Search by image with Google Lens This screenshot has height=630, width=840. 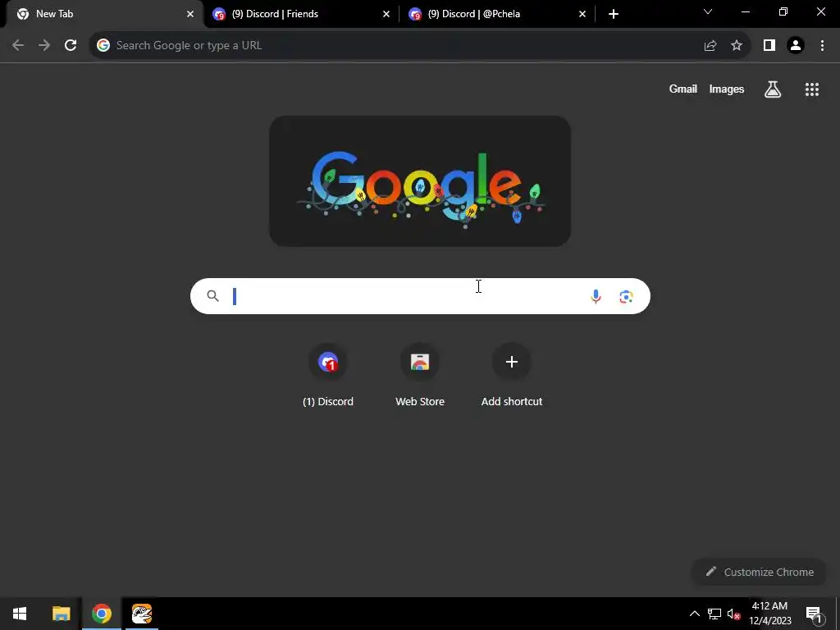coord(626,296)
